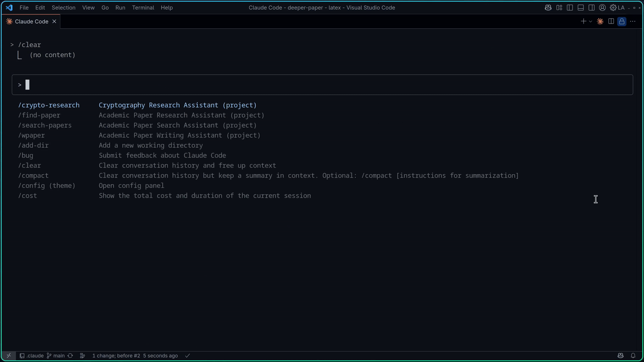
Task: Click the Synchronize Changes icon
Action: tap(70, 355)
